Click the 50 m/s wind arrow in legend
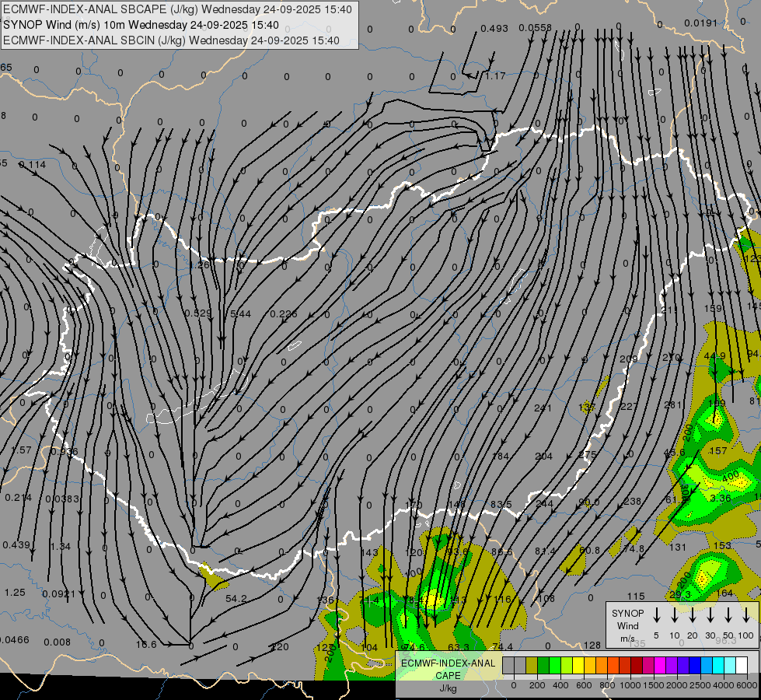This screenshot has height=700, width=761. coord(728,615)
